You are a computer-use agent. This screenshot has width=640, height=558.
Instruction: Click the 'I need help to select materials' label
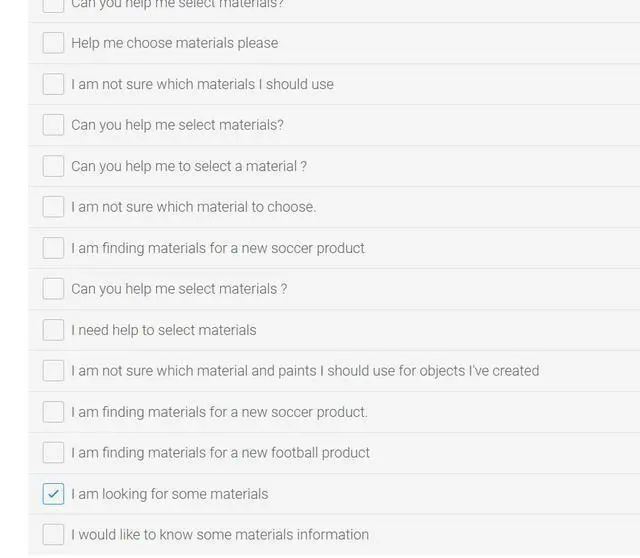[x=163, y=330]
